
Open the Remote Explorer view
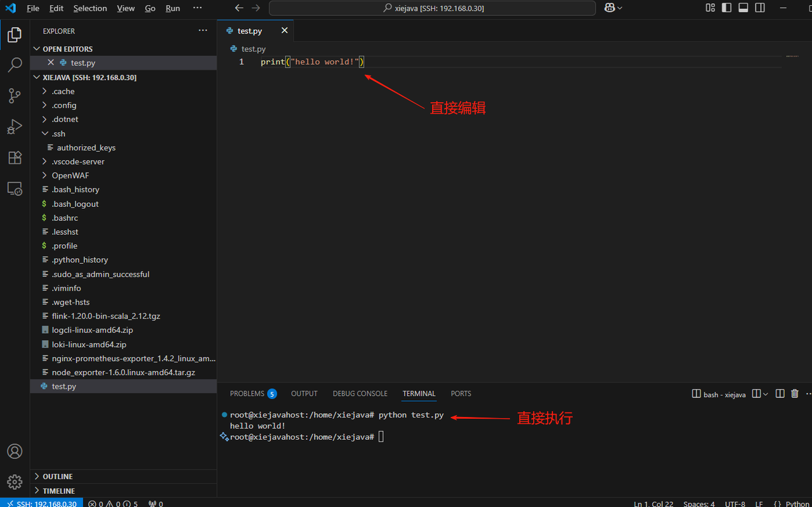click(15, 188)
